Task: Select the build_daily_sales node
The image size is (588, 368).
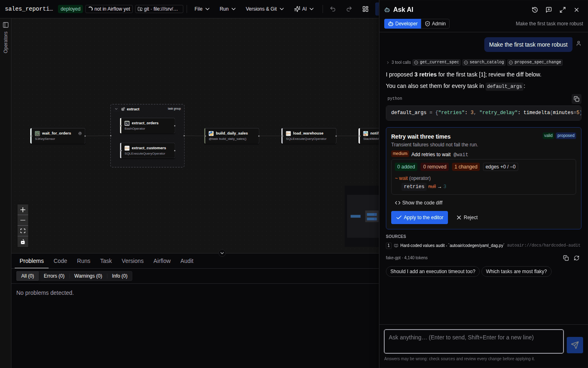Action: coord(232,136)
